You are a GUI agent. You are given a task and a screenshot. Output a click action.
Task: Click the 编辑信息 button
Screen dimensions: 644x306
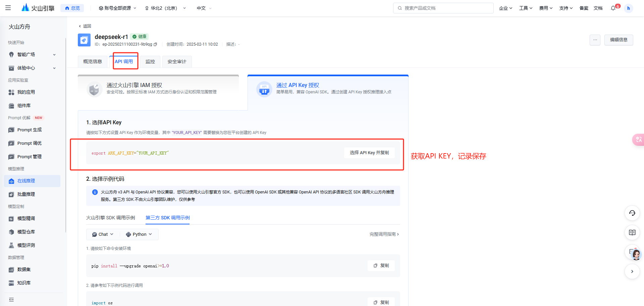619,40
